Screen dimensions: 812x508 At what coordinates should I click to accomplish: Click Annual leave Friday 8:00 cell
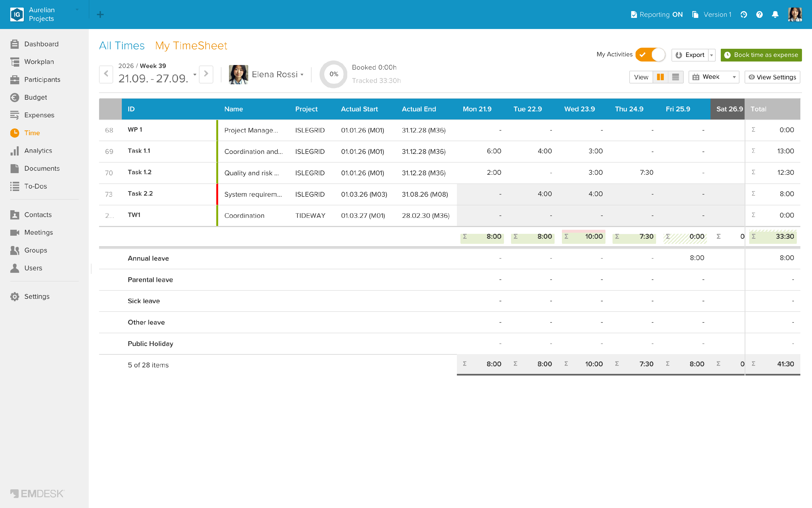685,258
